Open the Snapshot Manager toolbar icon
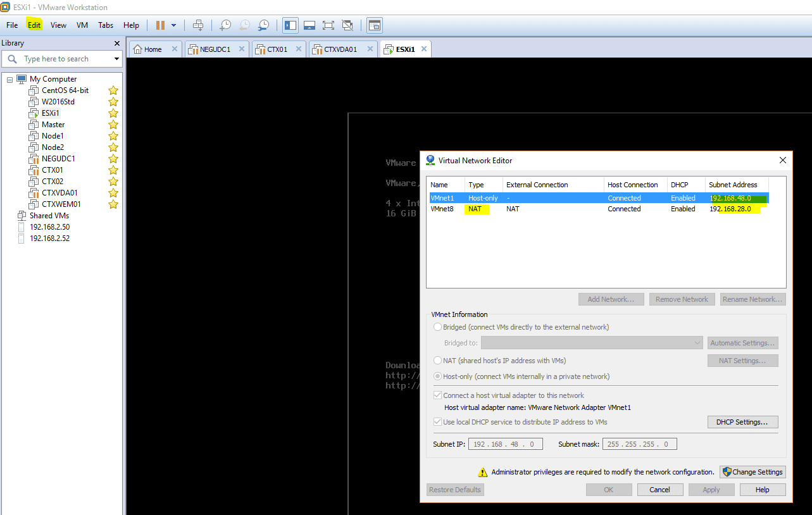 tap(263, 25)
